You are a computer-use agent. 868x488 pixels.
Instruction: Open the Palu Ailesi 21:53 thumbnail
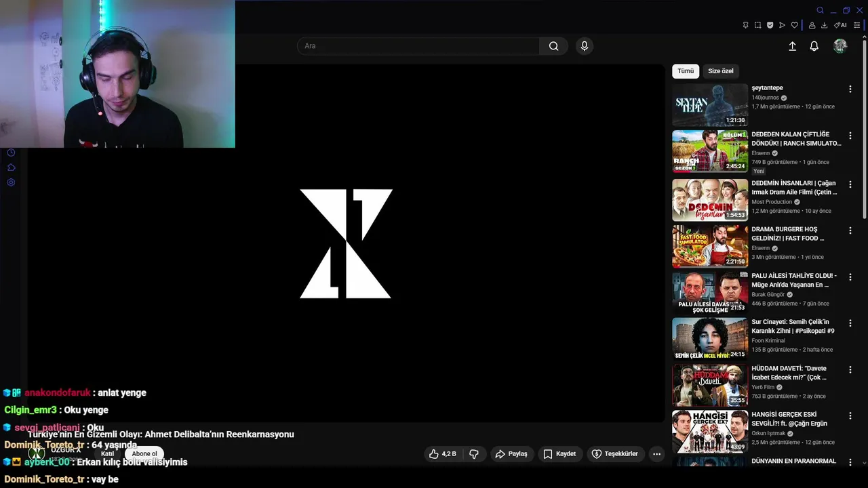[710, 293]
